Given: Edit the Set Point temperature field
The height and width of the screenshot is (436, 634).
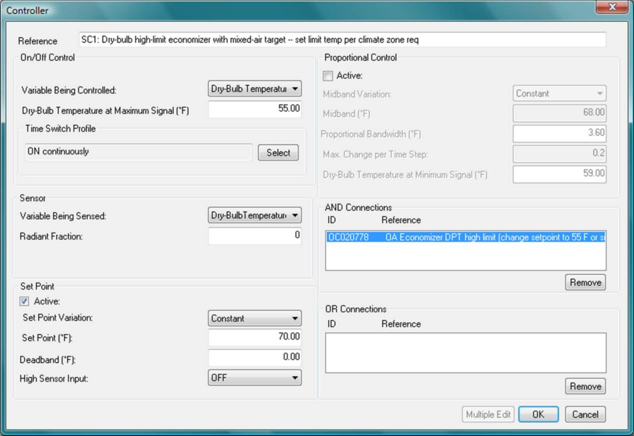Looking at the screenshot, I should pos(255,339).
